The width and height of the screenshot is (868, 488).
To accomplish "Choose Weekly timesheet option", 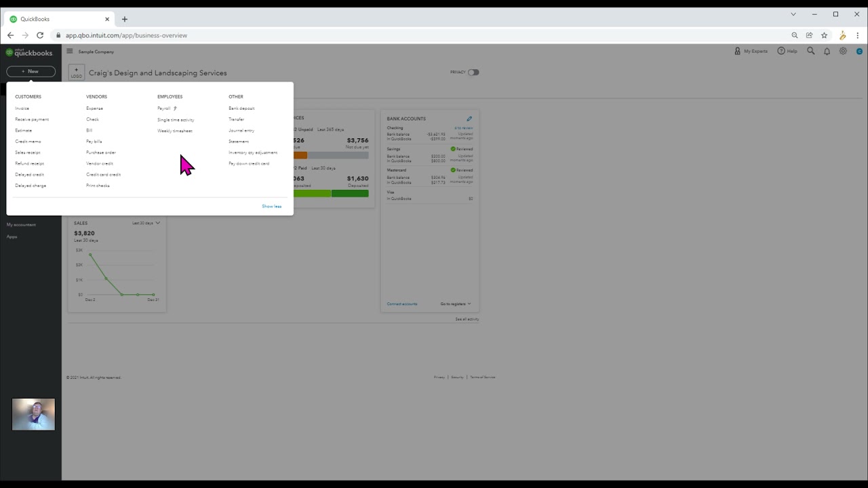I will coord(175,131).
